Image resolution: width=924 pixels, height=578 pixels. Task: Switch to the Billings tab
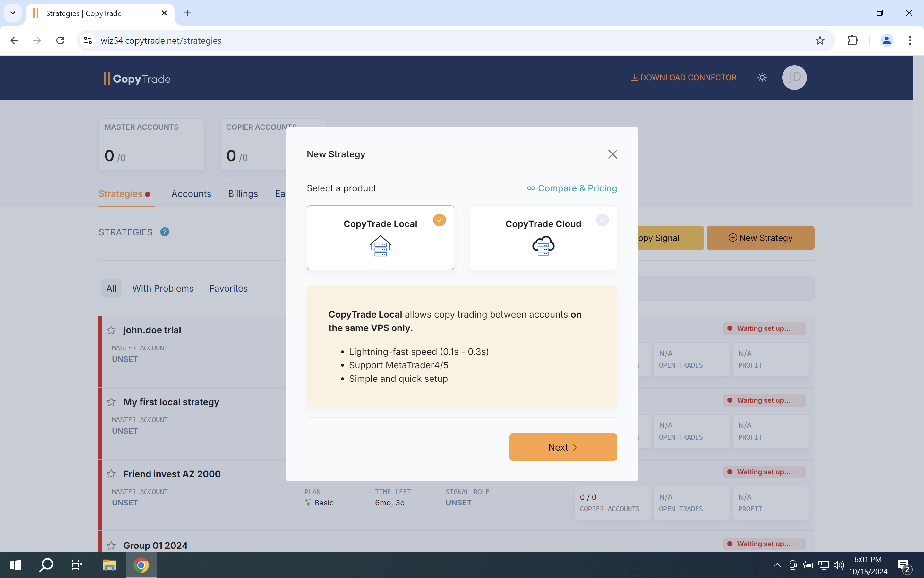[243, 194]
